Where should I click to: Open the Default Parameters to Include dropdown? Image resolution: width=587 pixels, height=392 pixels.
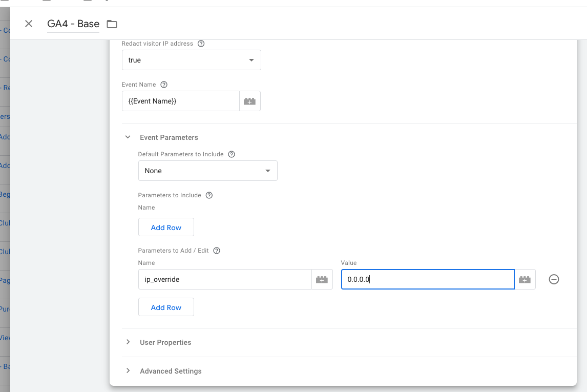[208, 171]
